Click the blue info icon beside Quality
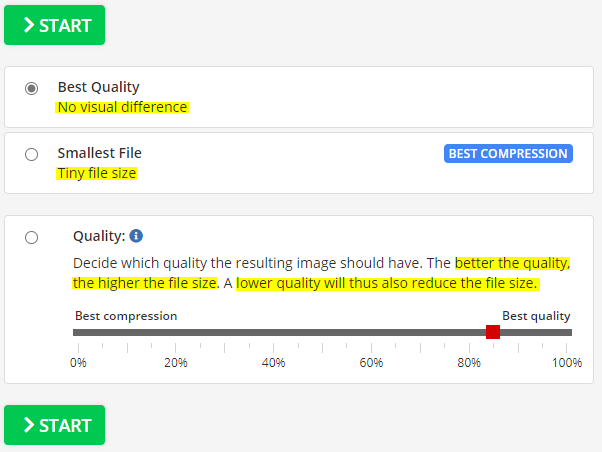 click(137, 236)
